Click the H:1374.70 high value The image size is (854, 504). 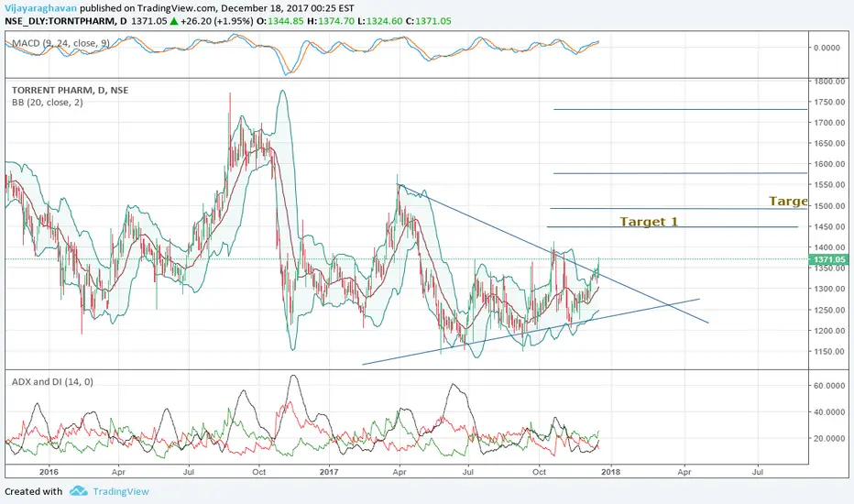(331, 21)
